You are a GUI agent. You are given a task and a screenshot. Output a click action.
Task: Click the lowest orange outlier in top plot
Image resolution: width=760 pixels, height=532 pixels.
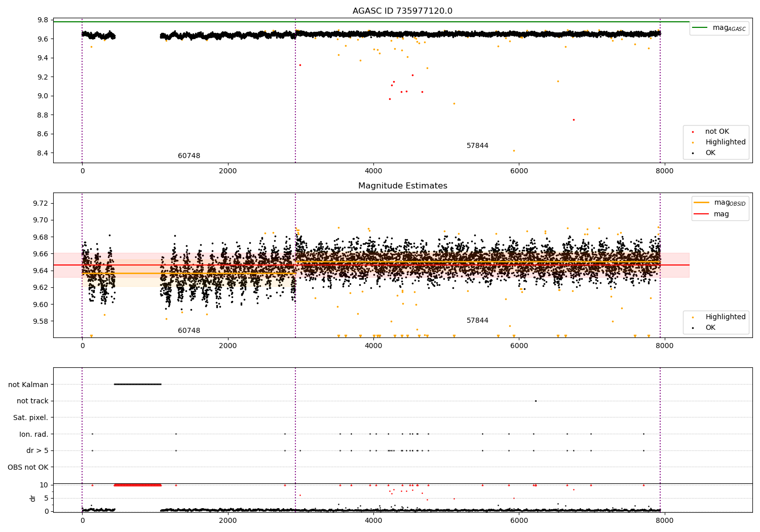click(x=514, y=150)
